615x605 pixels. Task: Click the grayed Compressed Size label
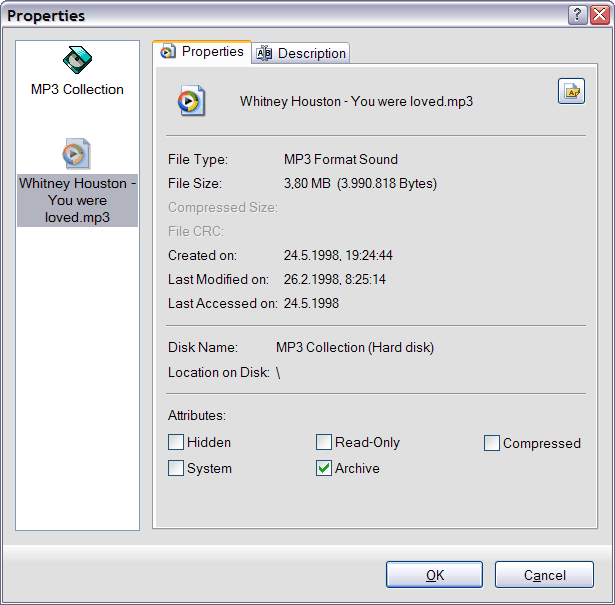223,207
